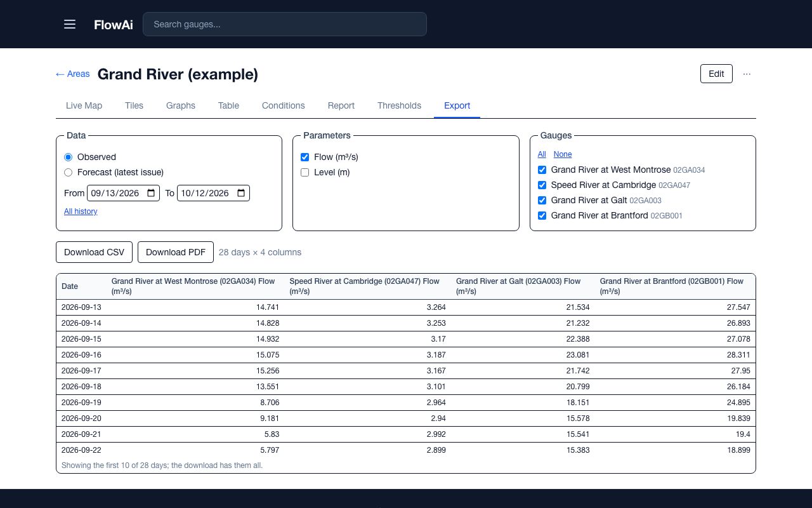Uncheck Grand River at Brantford gauge
The height and width of the screenshot is (508, 812).
(x=542, y=215)
